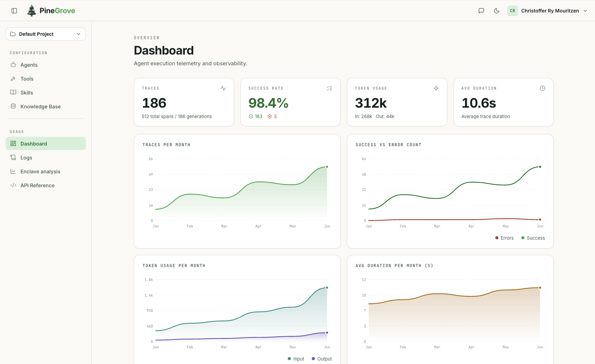
Task: Click the CR user avatar
Action: coord(513,11)
